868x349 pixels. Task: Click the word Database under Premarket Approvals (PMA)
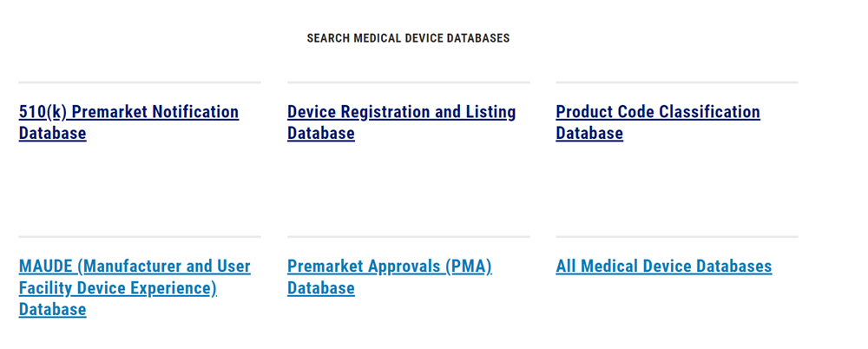click(321, 288)
